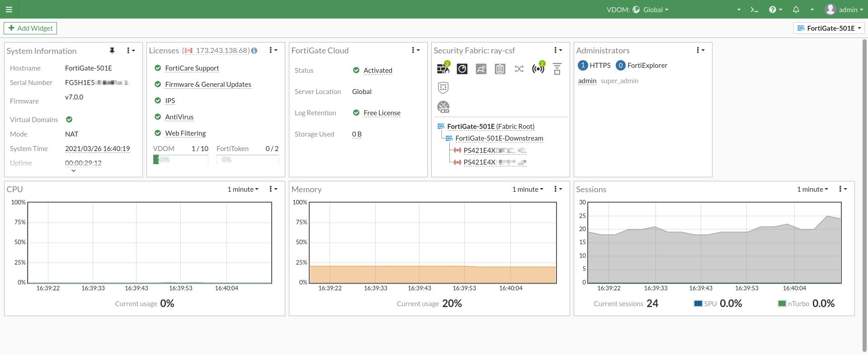The image size is (868, 355).
Task: Click the FortiToken usage progress bar
Action: (248, 159)
